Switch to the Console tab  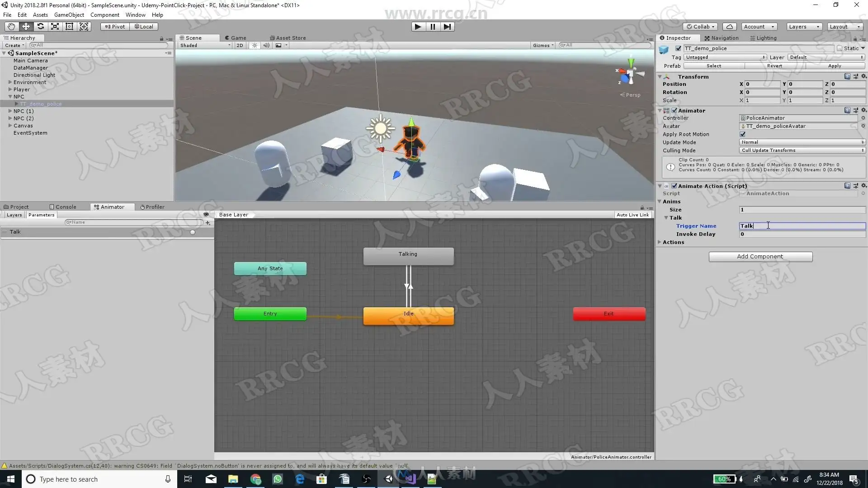point(63,207)
